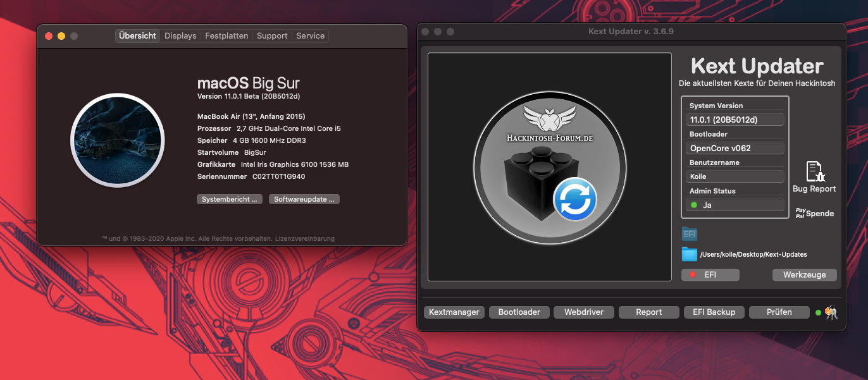Click the Hackintosh-Forum.de brick logo
The width and height of the screenshot is (868, 380).
550,168
